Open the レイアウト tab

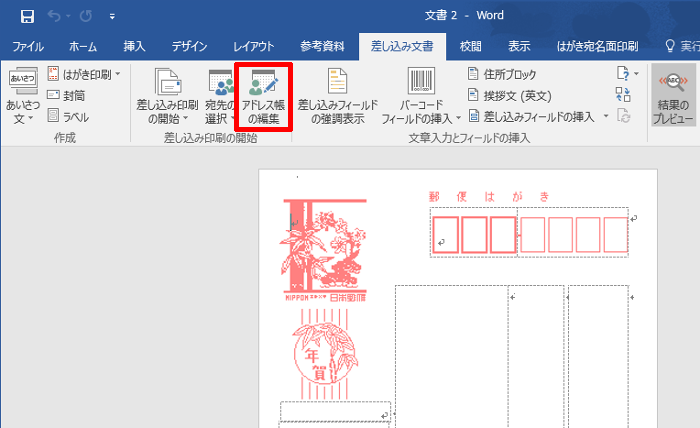254,46
